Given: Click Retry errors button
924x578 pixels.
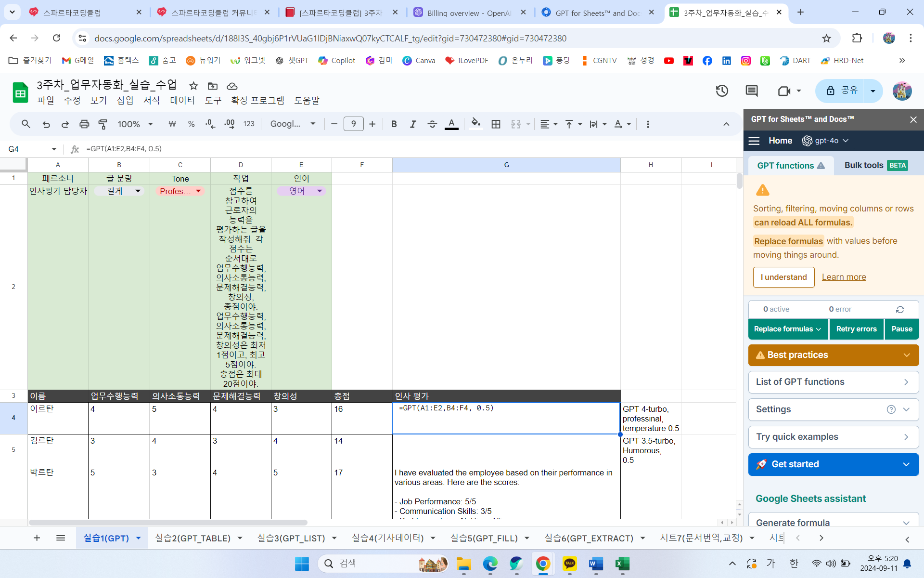Looking at the screenshot, I should click(856, 329).
